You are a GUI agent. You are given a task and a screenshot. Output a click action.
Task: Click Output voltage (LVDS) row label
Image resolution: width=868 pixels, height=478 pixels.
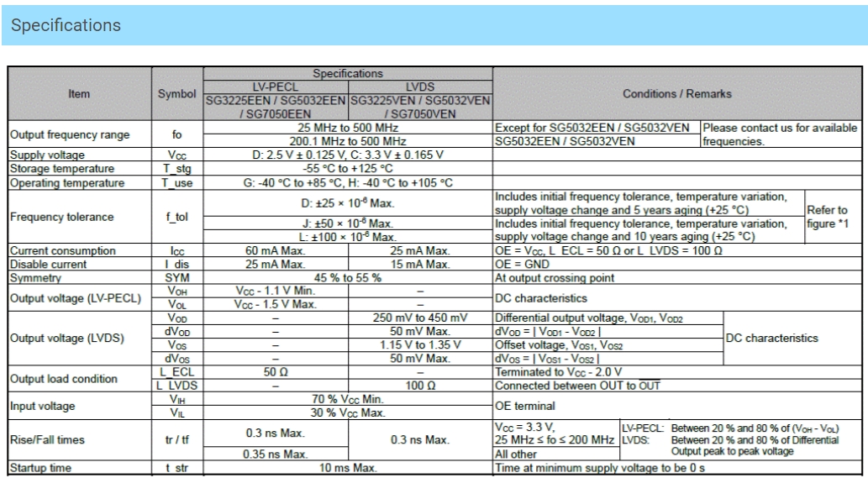(66, 338)
